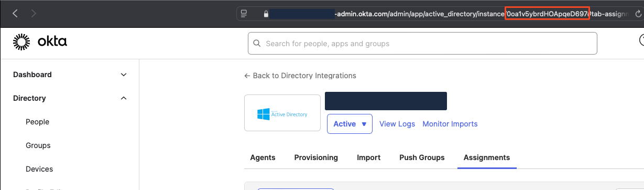Viewport: 644px width, 190px height.
Task: Open the View Logs link
Action: tap(397, 124)
